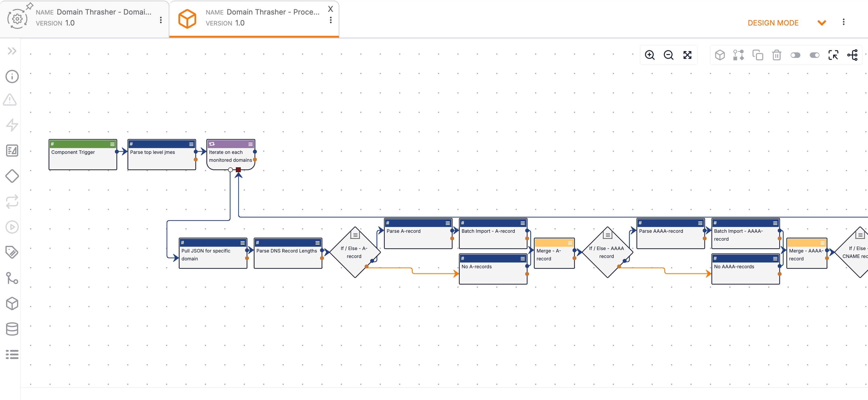Open the database cylinder icon in sidebar
This screenshot has width=868, height=400.
[12, 329]
